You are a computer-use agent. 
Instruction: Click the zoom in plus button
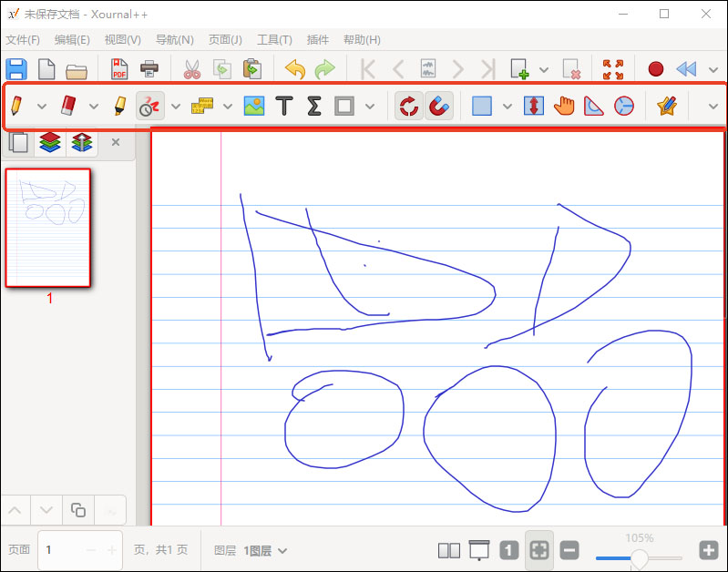point(709,550)
